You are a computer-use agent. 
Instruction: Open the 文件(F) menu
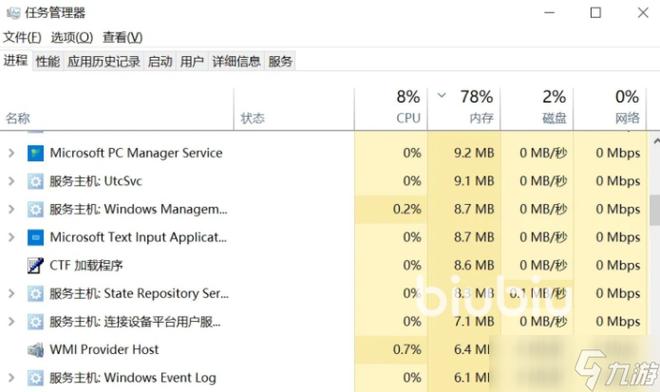click(22, 37)
